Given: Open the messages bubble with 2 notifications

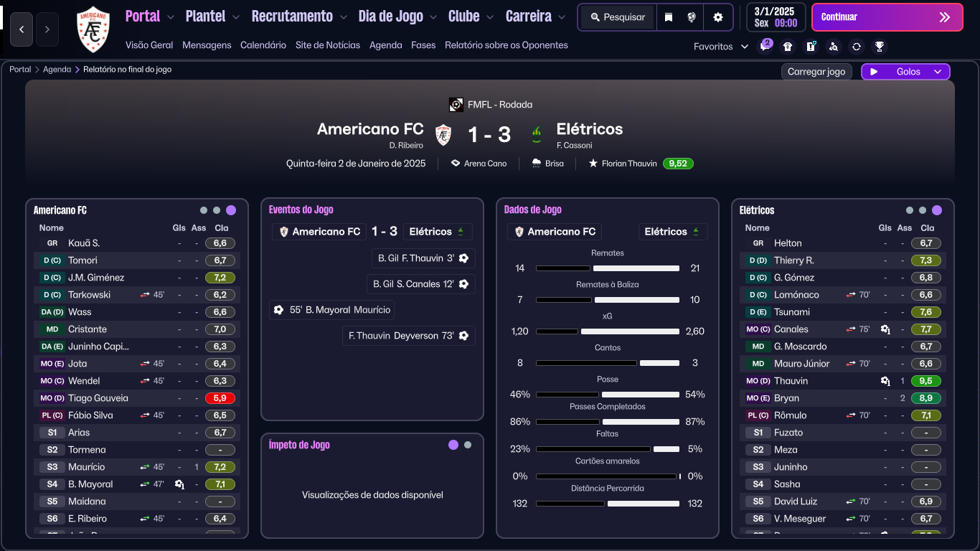Looking at the screenshot, I should tap(765, 47).
